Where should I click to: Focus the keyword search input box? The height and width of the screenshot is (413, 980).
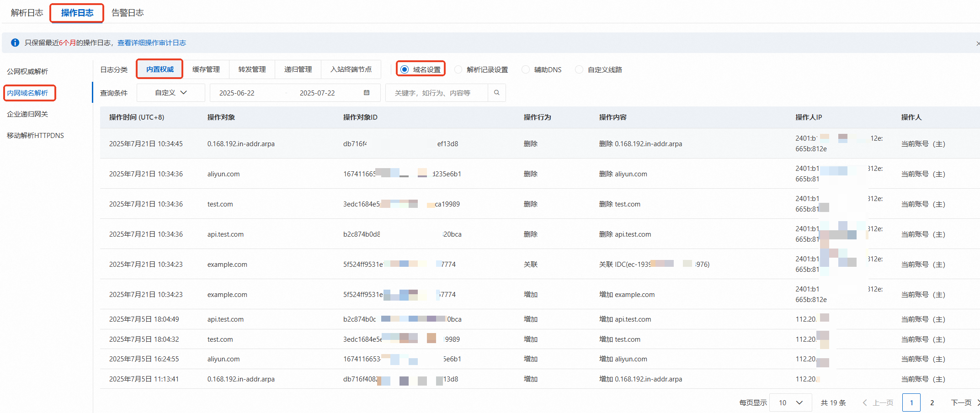[437, 93]
